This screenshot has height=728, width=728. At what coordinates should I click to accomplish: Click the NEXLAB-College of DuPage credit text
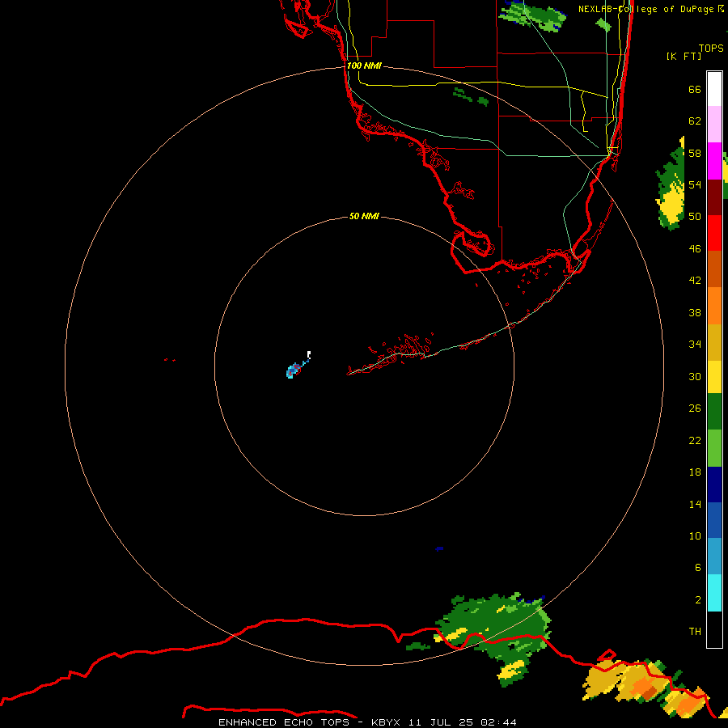pyautogui.click(x=650, y=9)
